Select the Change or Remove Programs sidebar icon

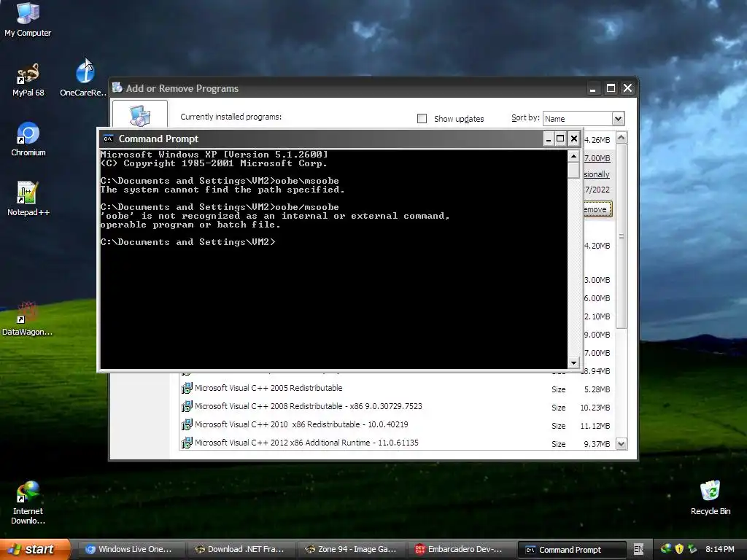tap(140, 114)
